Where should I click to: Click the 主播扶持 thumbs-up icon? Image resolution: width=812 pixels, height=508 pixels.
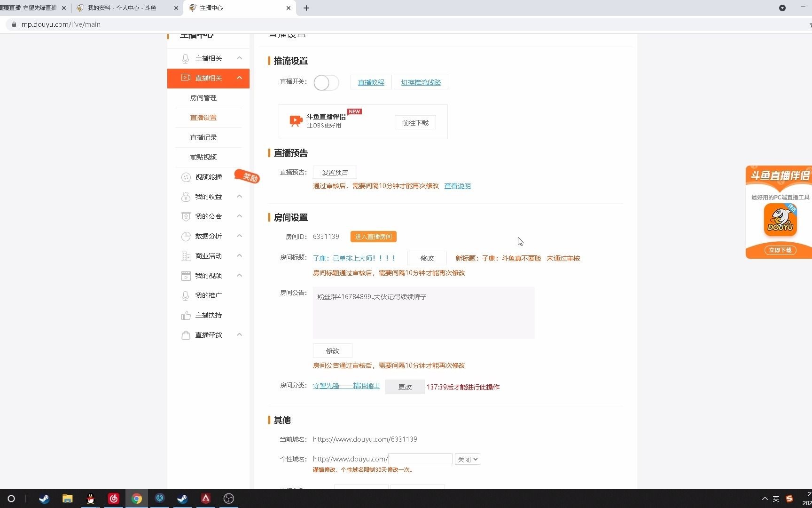tap(186, 315)
